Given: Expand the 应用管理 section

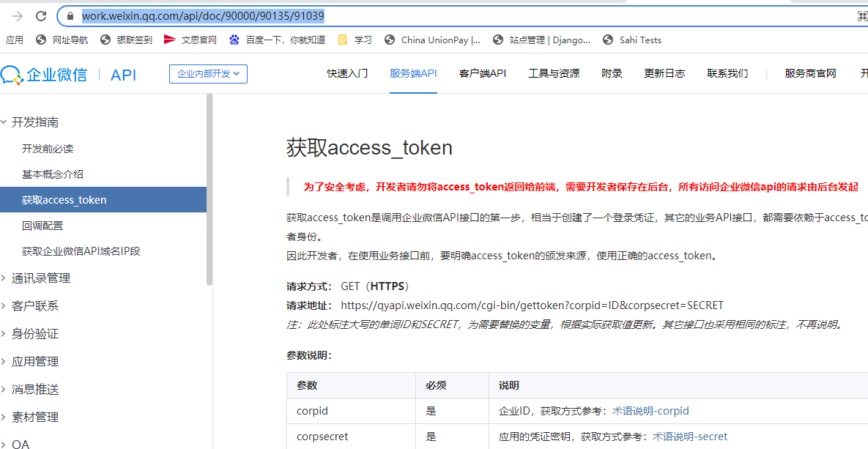Looking at the screenshot, I should click(x=30, y=362).
